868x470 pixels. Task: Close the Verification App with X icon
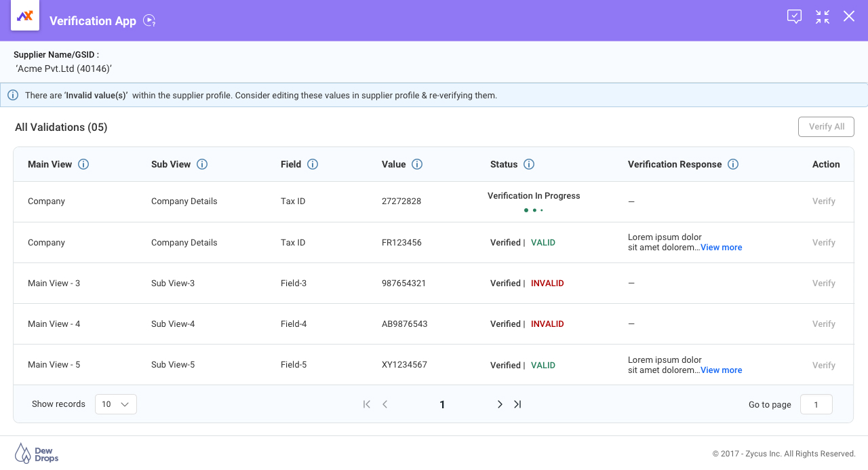click(x=849, y=16)
